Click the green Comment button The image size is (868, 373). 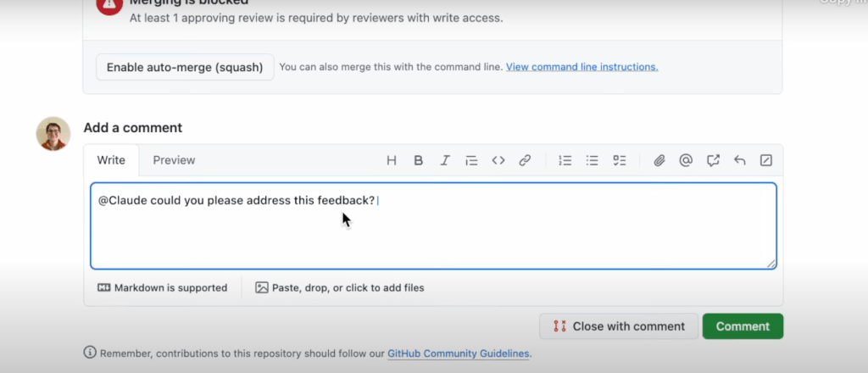click(743, 326)
